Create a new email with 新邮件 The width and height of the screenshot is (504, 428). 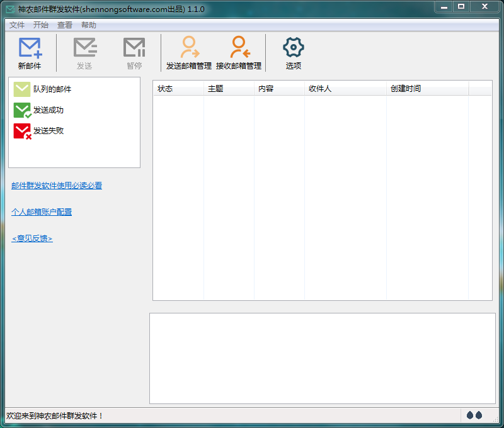coord(29,53)
